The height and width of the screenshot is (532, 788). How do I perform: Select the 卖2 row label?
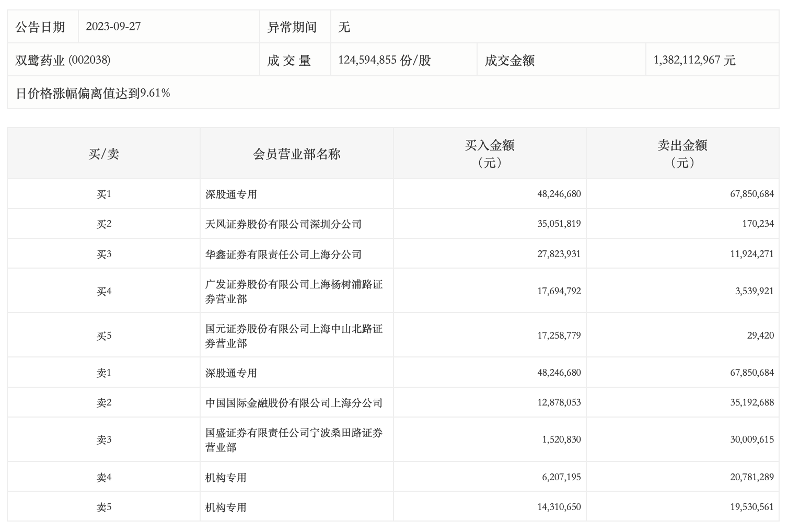[x=103, y=403]
